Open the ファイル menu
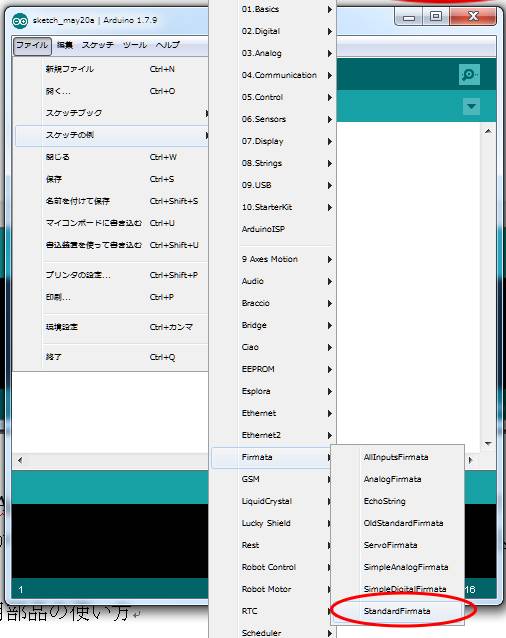 pyautogui.click(x=32, y=45)
